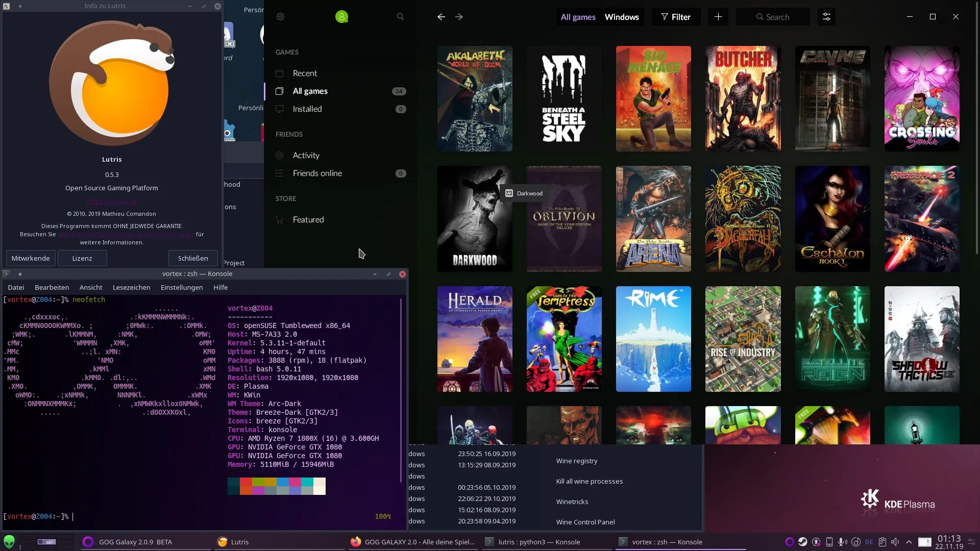The width and height of the screenshot is (980, 551).
Task: Open the Einstellungen menu in Konsole
Action: (182, 288)
